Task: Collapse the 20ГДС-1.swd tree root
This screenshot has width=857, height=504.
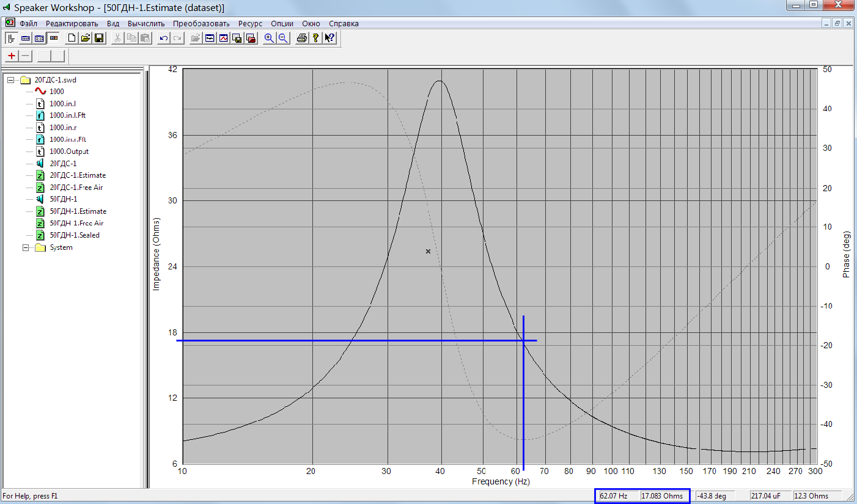Action: point(10,79)
